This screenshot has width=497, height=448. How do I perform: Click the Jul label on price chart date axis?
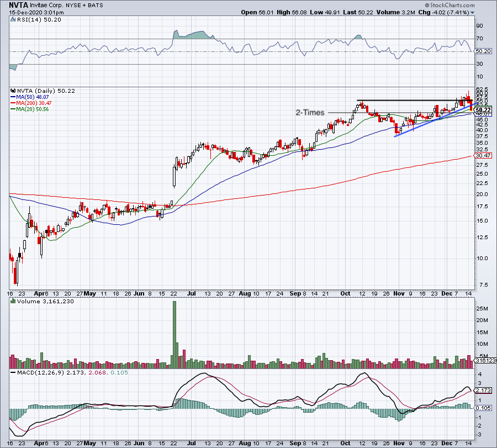click(x=192, y=293)
